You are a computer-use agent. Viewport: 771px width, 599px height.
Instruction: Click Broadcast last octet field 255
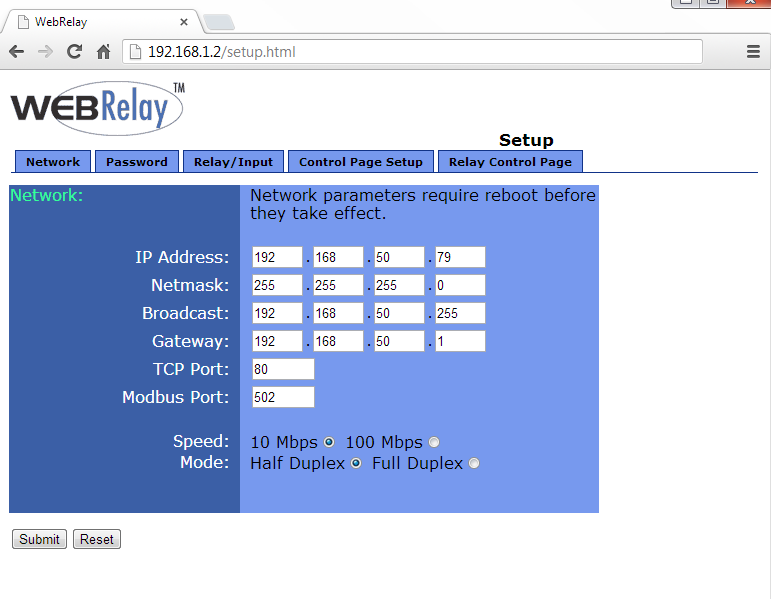[460, 313]
